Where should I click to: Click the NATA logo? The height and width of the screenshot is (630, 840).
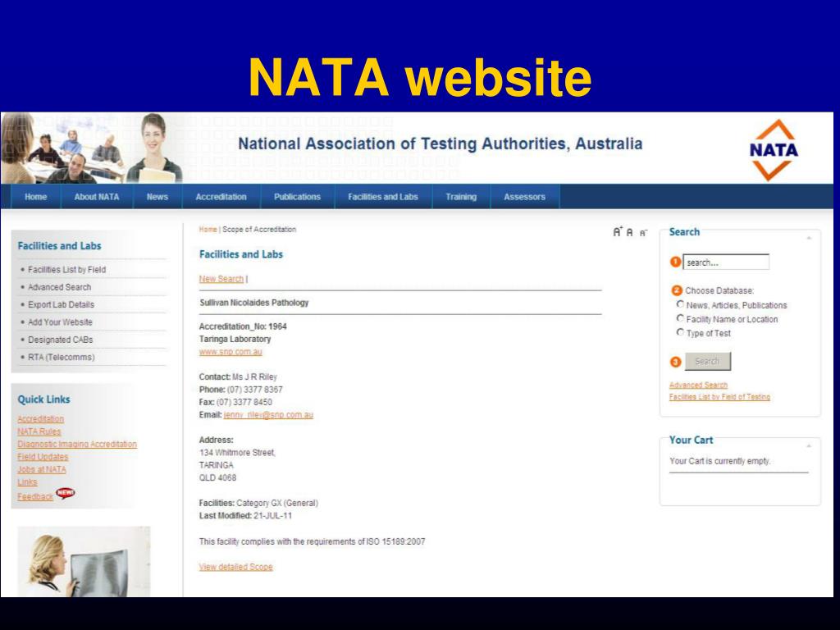coord(774,150)
